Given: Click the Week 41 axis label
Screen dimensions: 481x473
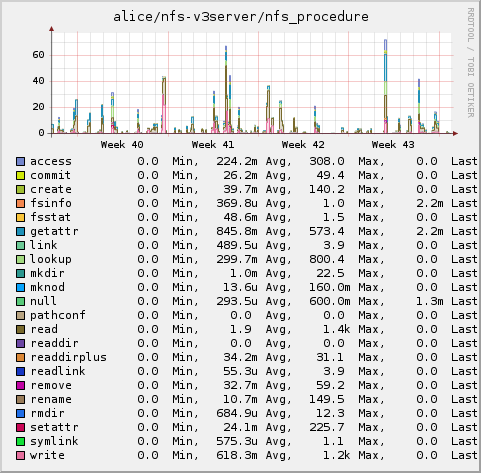Looking at the screenshot, I should (213, 145).
